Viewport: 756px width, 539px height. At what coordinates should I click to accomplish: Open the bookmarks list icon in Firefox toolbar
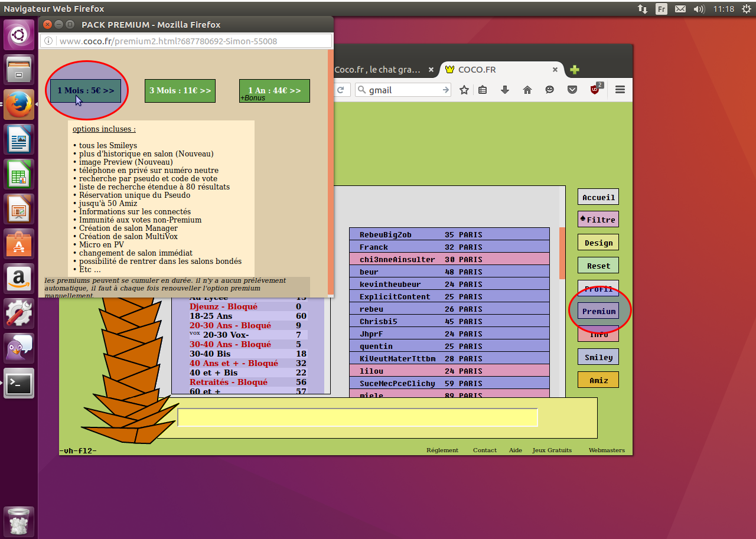pos(483,90)
